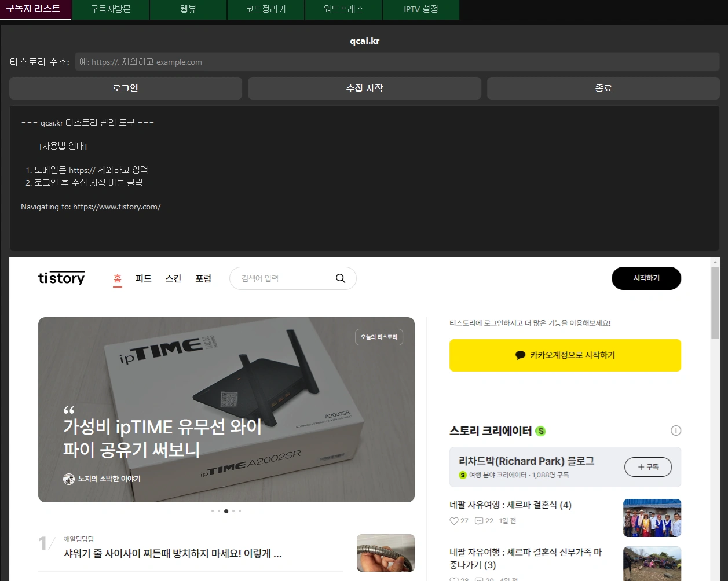Select 피드 in the Tistory navigation

[x=143, y=278]
